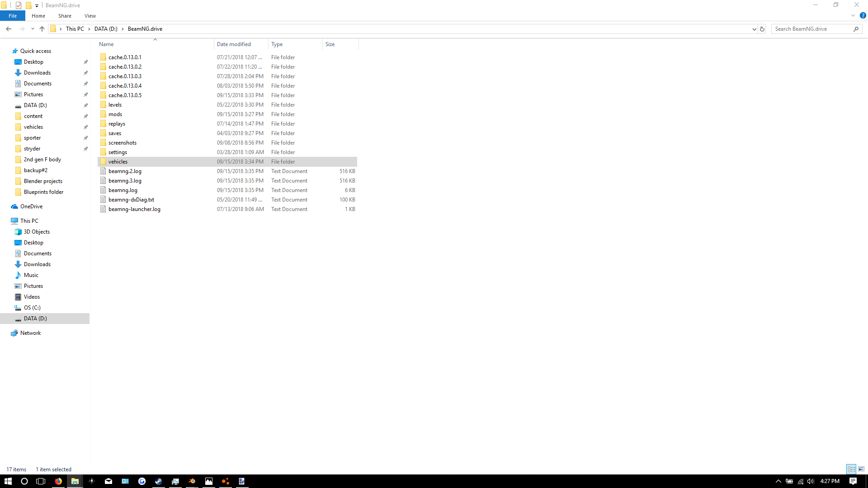The height and width of the screenshot is (488, 868).
Task: Switch to the View ribbon tab
Action: (x=90, y=16)
